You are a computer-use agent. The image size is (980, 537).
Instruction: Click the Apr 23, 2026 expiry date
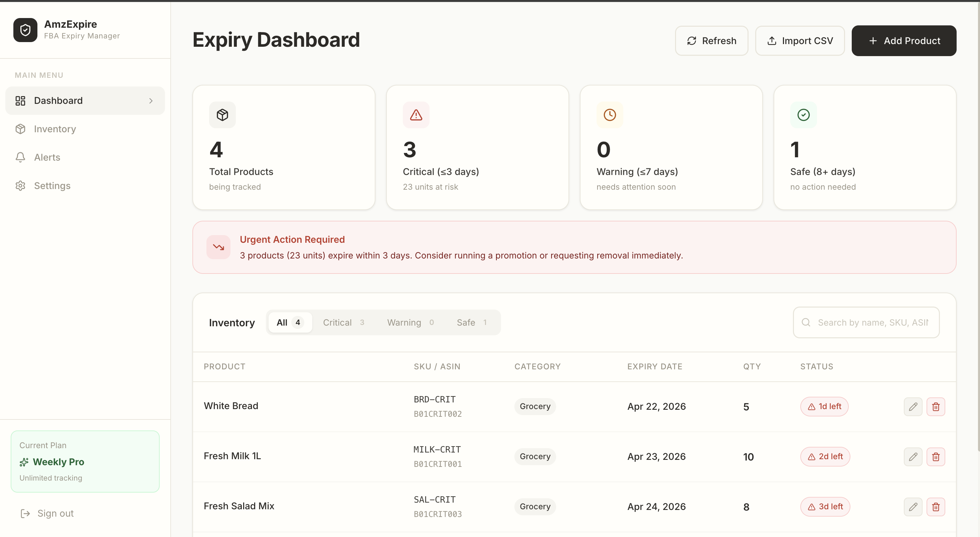[656, 457]
